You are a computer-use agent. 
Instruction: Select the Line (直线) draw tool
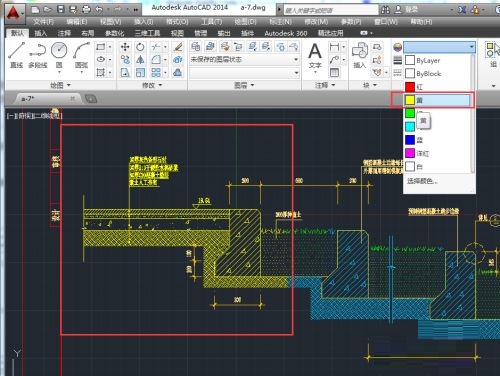tap(16, 55)
